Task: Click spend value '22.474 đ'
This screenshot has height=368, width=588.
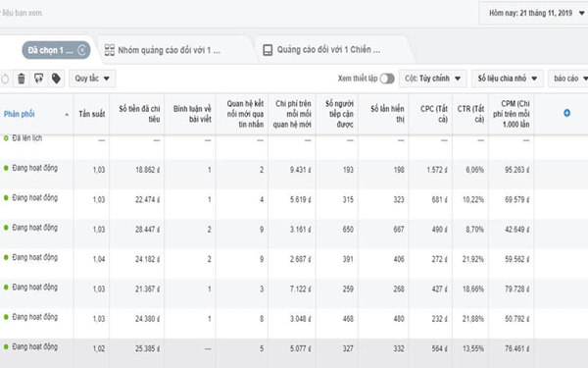Action: (x=148, y=199)
